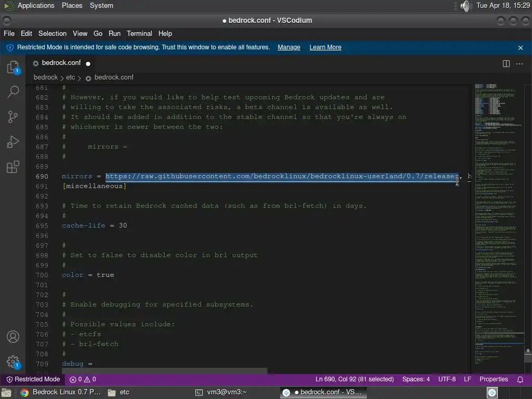
Task: Open the More Actions ellipsis menu
Action: (520, 64)
